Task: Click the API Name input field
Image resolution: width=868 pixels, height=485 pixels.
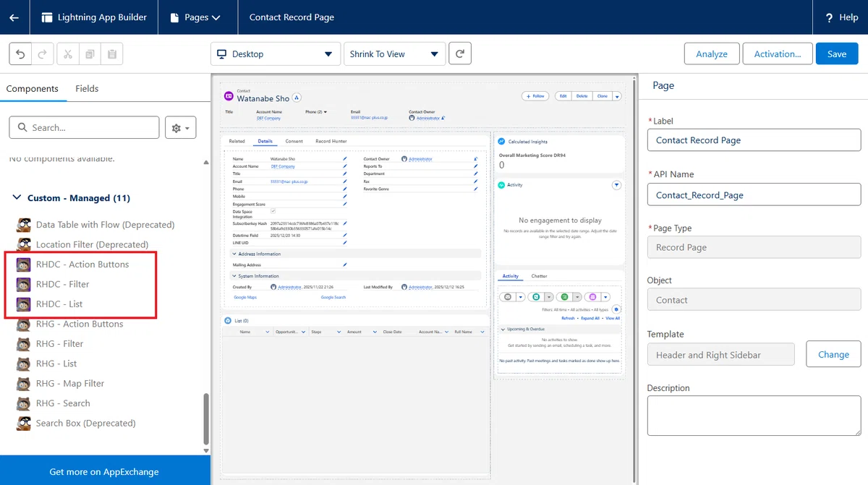Action: (x=754, y=195)
